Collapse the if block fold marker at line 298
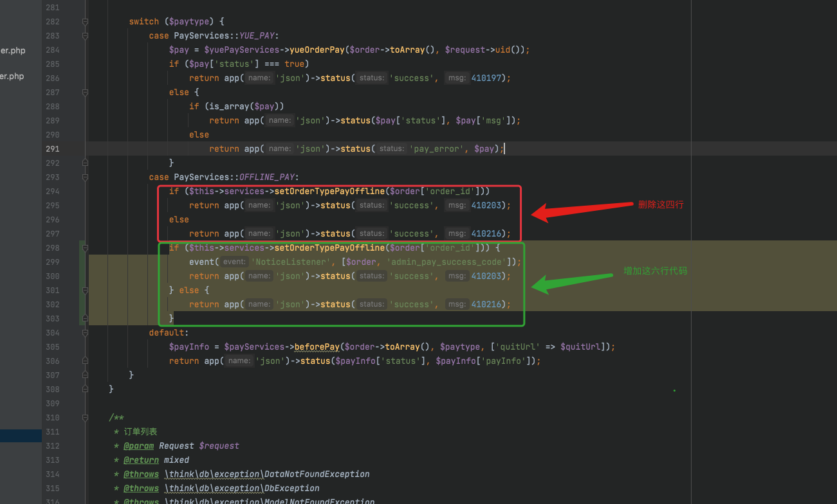 [x=85, y=248]
